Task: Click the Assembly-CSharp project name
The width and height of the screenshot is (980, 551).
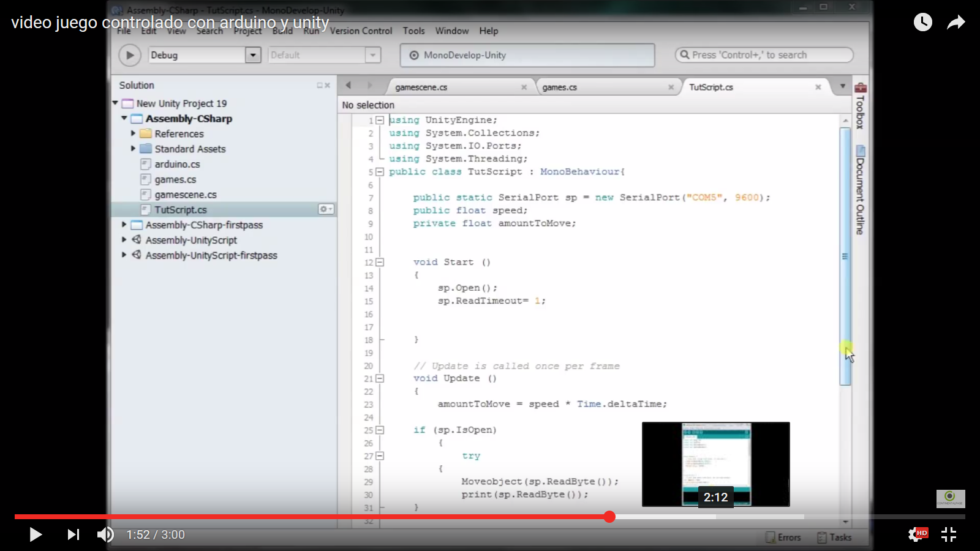Action: 189,118
